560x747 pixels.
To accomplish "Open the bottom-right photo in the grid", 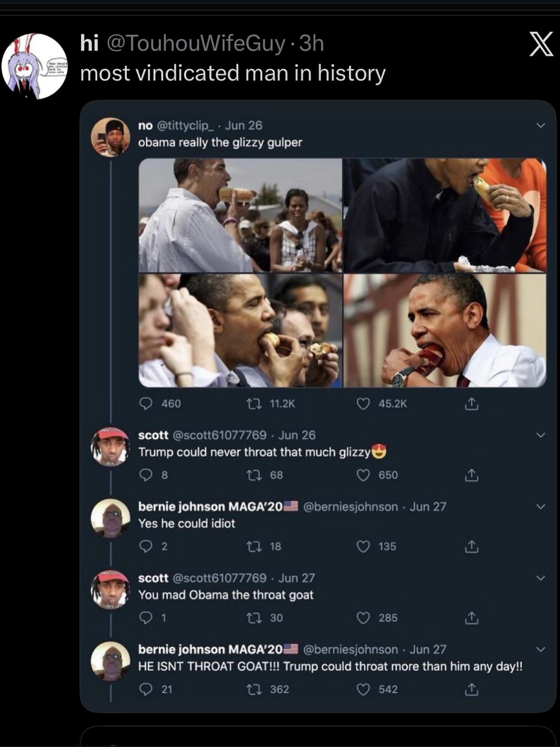I will pos(445,330).
